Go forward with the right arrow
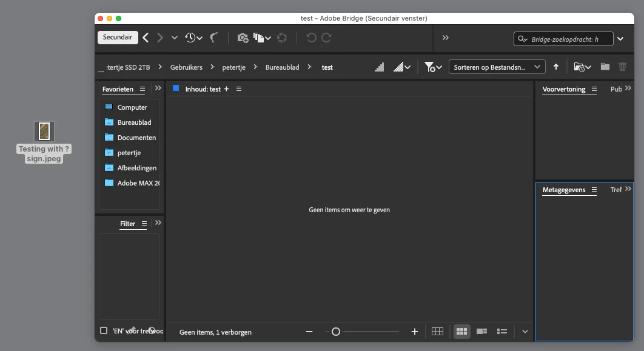 tap(159, 38)
